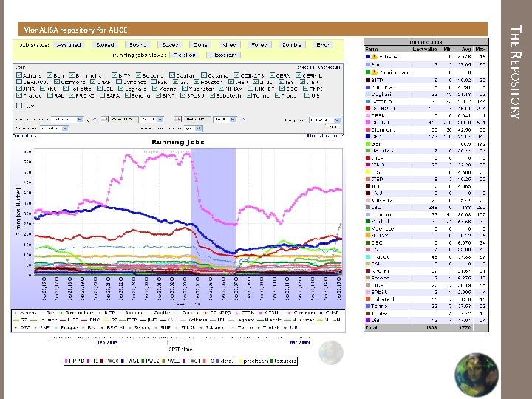Image resolution: width=532 pixels, height=399 pixels.
Task: Enable the CERNMAC site checkbox
Action: (x=19, y=82)
